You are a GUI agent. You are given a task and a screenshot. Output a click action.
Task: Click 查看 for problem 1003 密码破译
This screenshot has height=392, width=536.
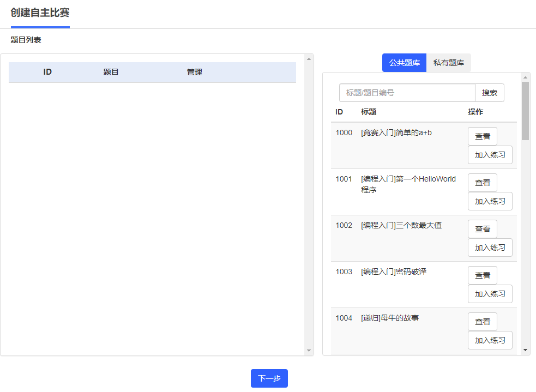click(483, 275)
